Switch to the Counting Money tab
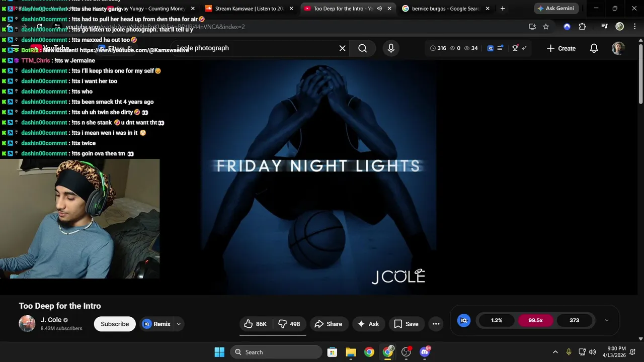 [x=151, y=9]
